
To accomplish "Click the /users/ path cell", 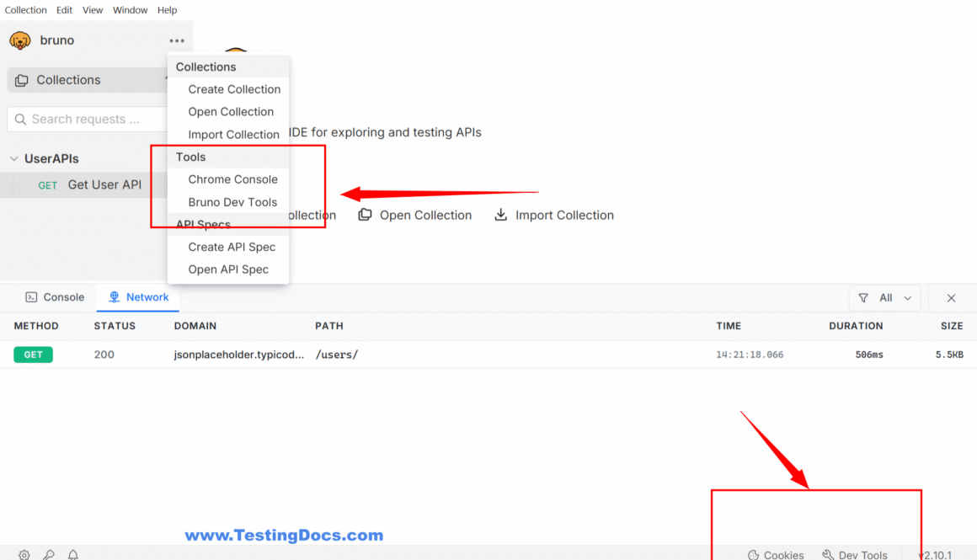I will point(336,355).
